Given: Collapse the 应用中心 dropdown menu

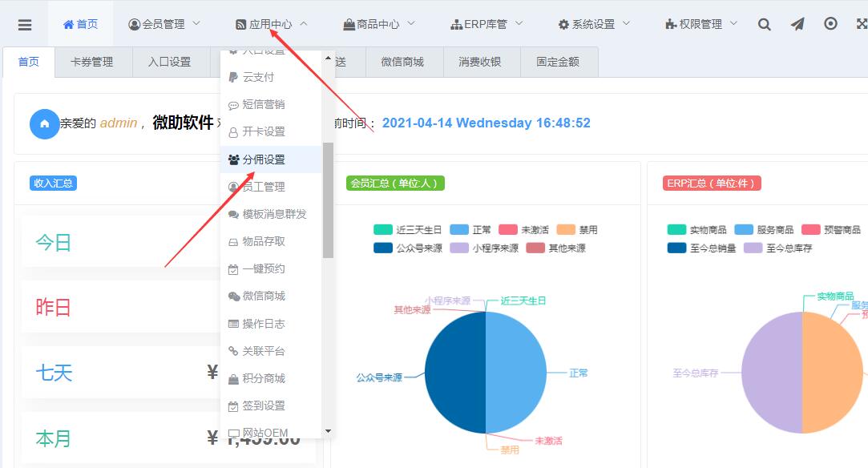Looking at the screenshot, I should pos(271,24).
